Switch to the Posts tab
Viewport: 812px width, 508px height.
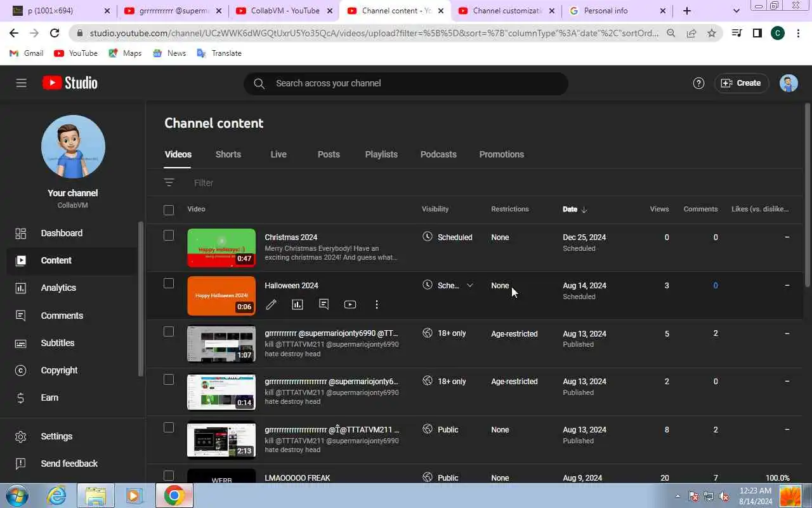click(329, 154)
